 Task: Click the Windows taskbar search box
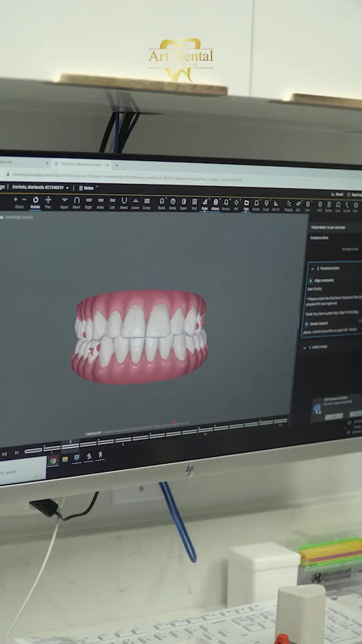coord(23,470)
